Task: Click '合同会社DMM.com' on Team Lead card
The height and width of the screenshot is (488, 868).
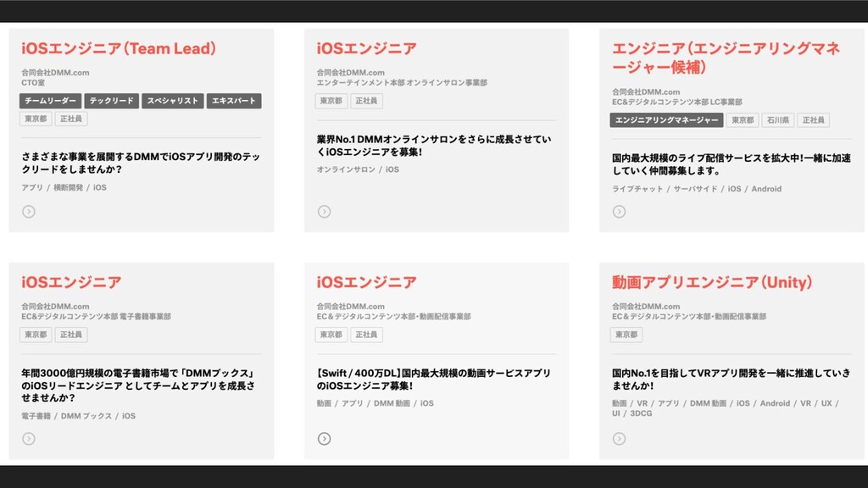Action: point(55,73)
